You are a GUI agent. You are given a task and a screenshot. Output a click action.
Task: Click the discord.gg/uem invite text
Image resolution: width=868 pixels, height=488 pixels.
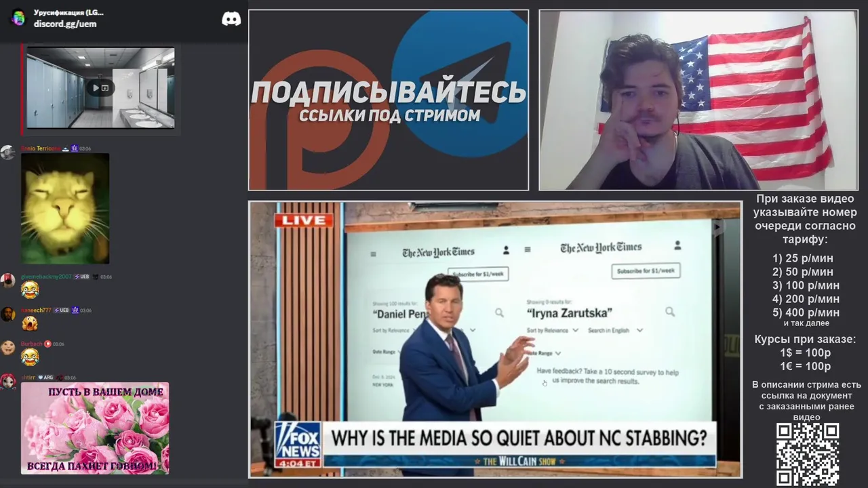(x=65, y=24)
